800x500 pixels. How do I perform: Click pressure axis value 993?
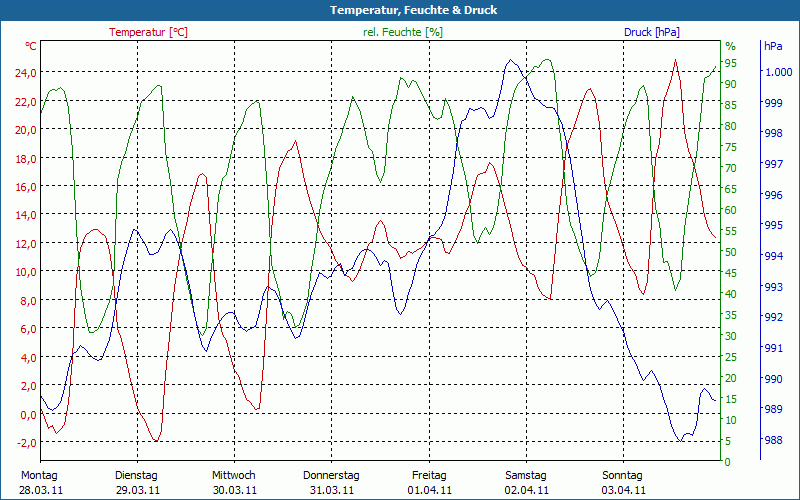[x=773, y=287]
